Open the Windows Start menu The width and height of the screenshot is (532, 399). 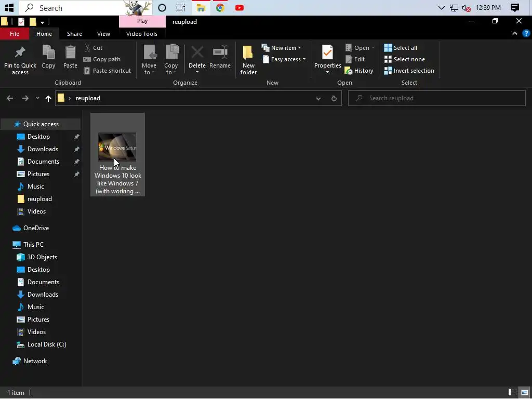(9, 7)
